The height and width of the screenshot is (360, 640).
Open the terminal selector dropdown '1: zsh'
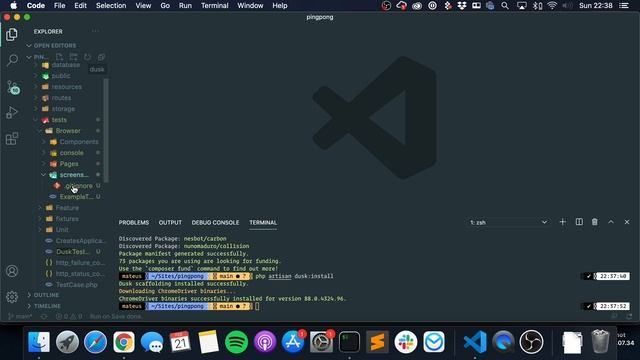[x=508, y=222]
